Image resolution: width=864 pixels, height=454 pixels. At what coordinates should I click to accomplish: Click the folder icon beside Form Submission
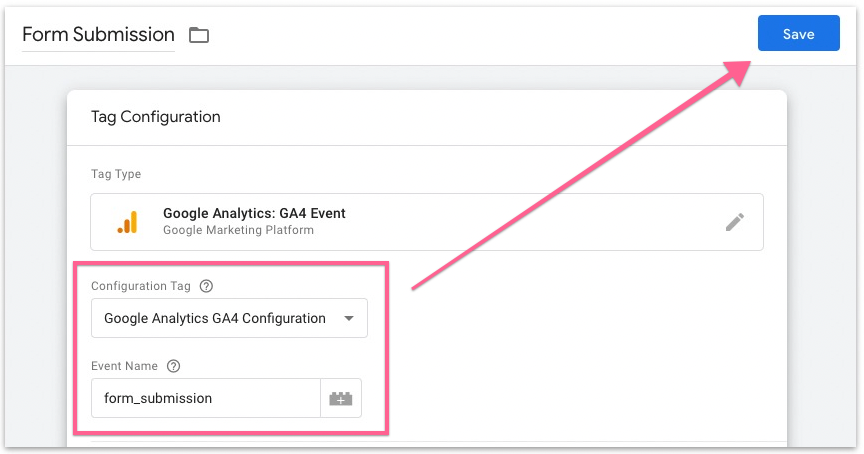click(x=200, y=35)
